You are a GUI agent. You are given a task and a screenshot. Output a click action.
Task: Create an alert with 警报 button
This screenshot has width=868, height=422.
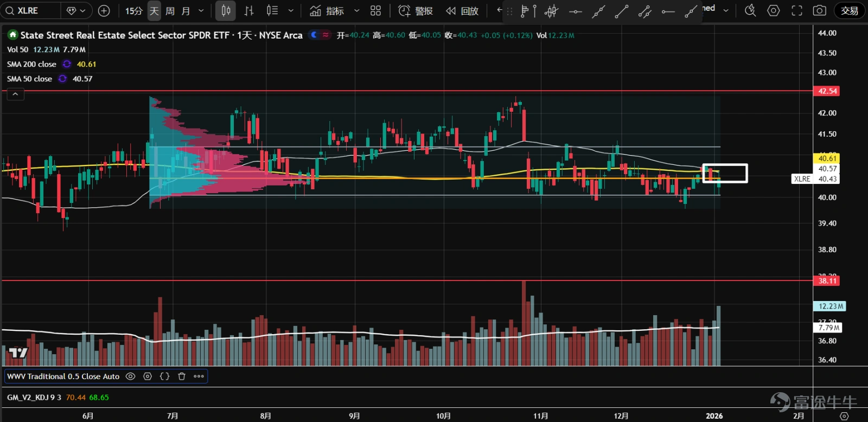[x=416, y=10]
